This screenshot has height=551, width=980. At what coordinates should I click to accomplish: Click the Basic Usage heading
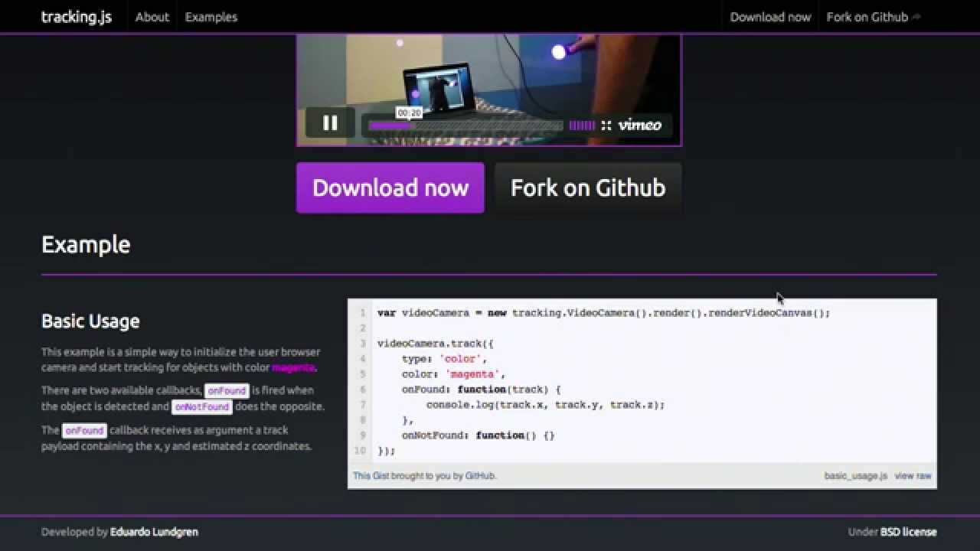90,321
